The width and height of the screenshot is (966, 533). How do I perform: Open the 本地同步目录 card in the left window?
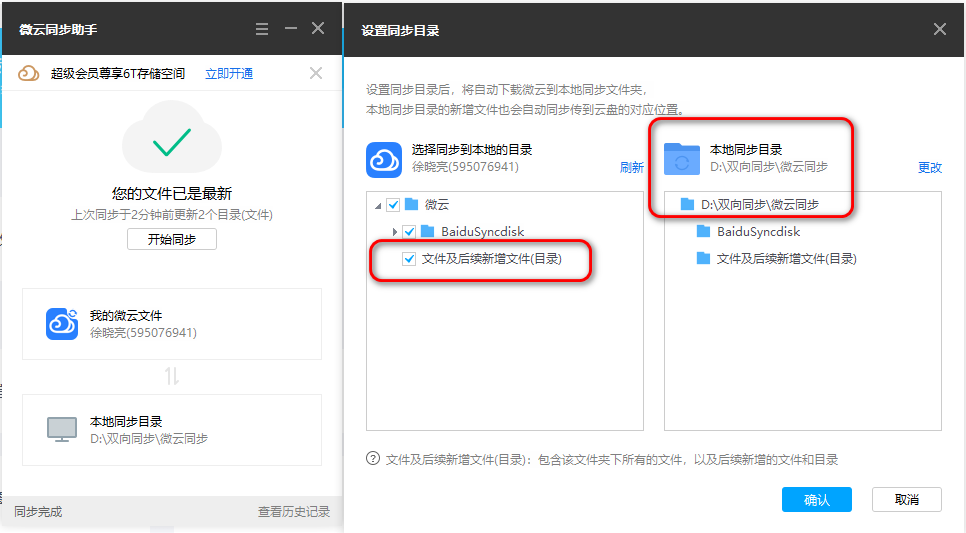pyautogui.click(x=172, y=429)
